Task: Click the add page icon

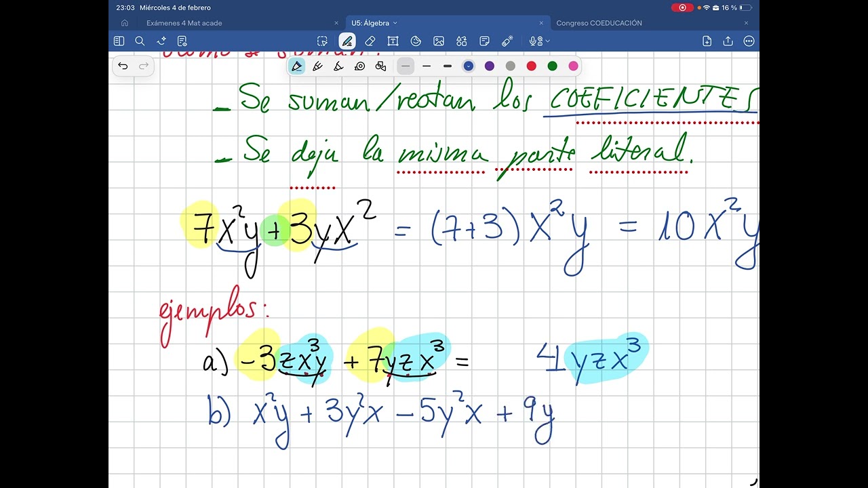Action: point(707,41)
